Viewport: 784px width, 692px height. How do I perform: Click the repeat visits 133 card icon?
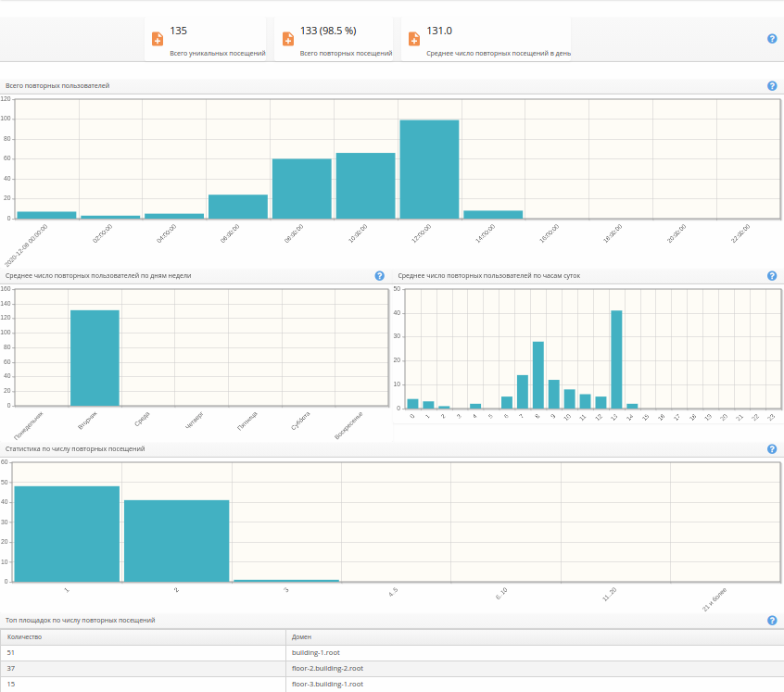[288, 39]
